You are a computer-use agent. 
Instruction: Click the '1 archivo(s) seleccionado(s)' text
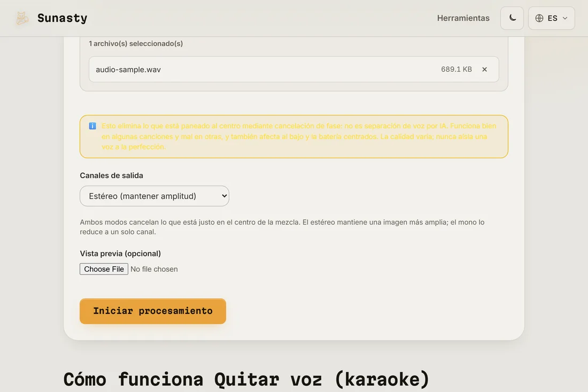pos(136,43)
